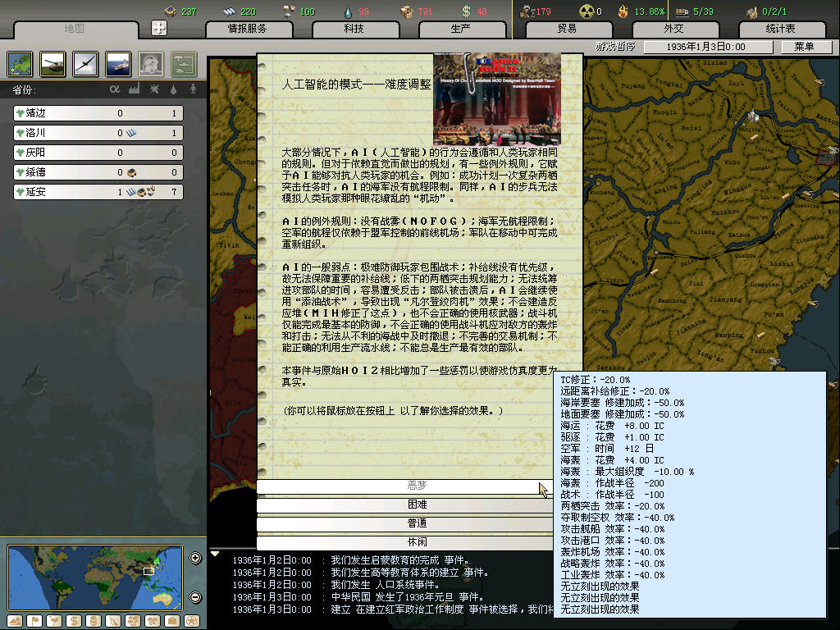Switch to terrain map mode mountain icon
This screenshot has width=840, height=630.
click(x=15, y=621)
